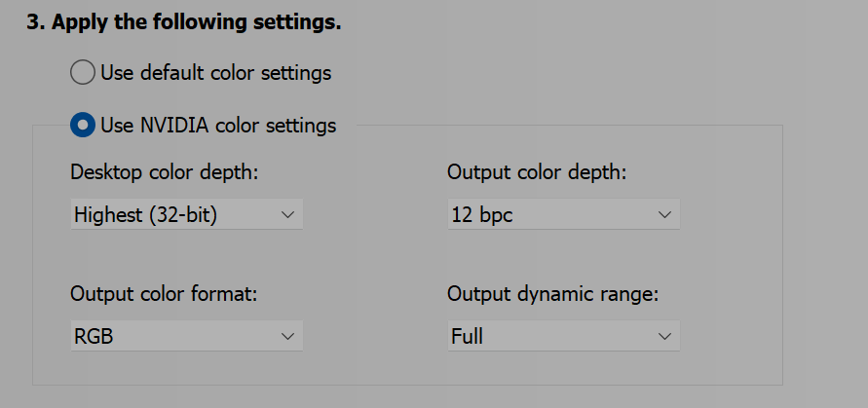This screenshot has height=408, width=868.
Task: Click the "12 bpc" value text
Action: point(481,215)
